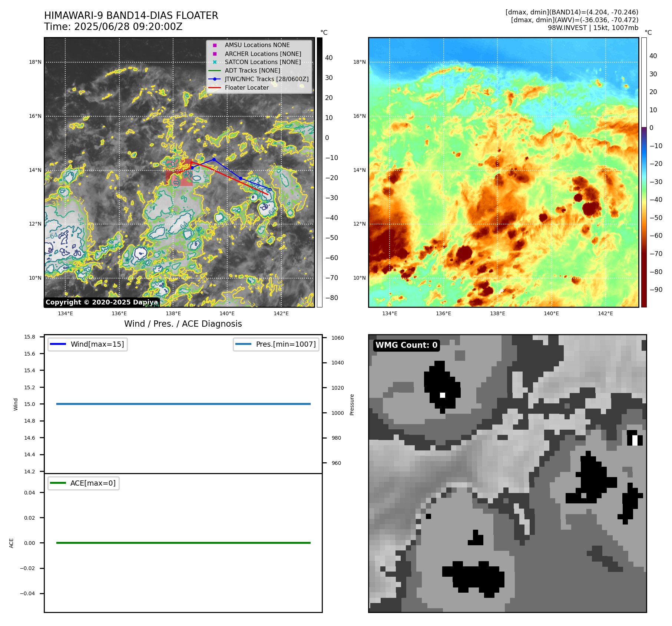Click the red shaded floater box on map
The height and width of the screenshot is (626, 672).
point(179,173)
